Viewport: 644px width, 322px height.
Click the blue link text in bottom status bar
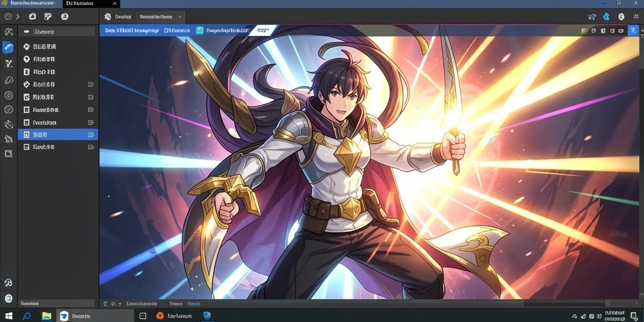(193, 304)
